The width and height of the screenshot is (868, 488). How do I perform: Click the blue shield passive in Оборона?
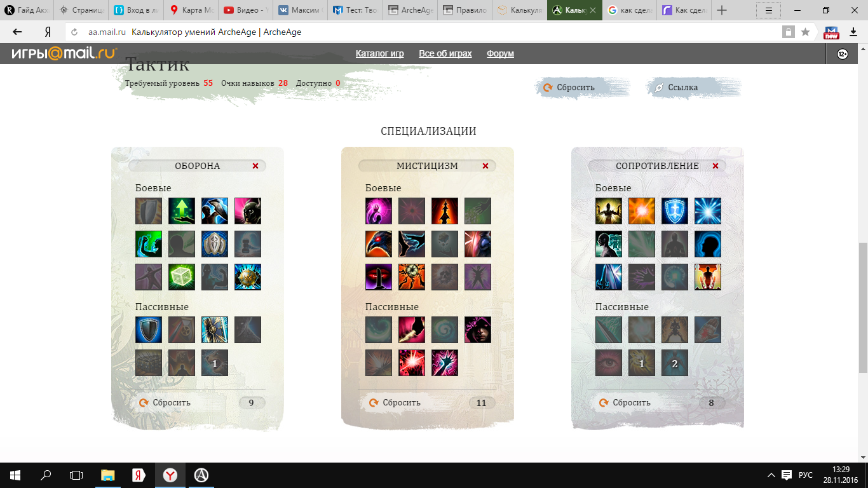coord(149,330)
